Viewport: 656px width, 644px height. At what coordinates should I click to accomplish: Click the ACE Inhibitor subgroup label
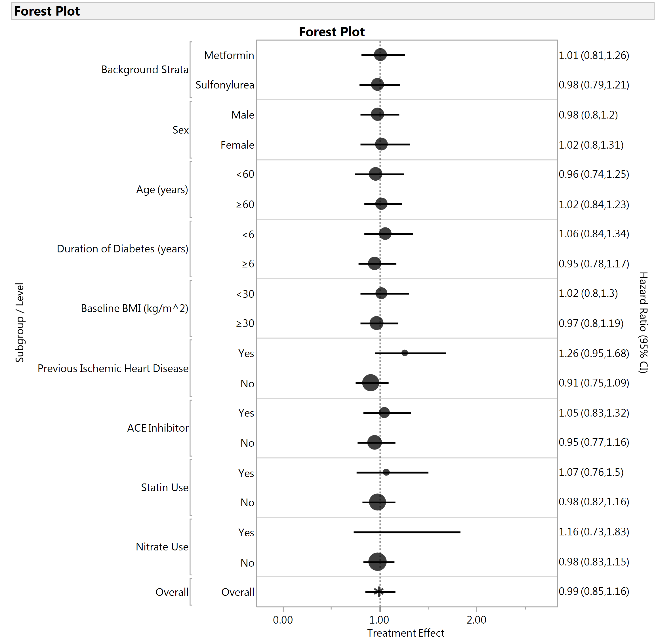pyautogui.click(x=158, y=428)
